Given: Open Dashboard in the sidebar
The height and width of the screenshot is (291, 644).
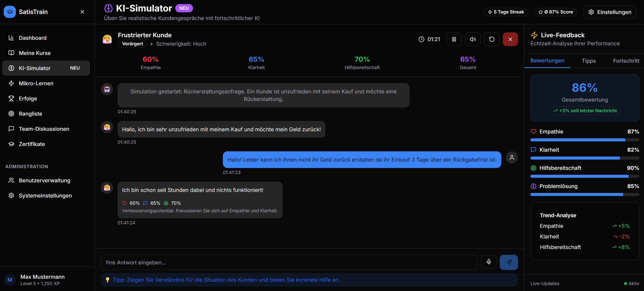Looking at the screenshot, I should point(46,38).
